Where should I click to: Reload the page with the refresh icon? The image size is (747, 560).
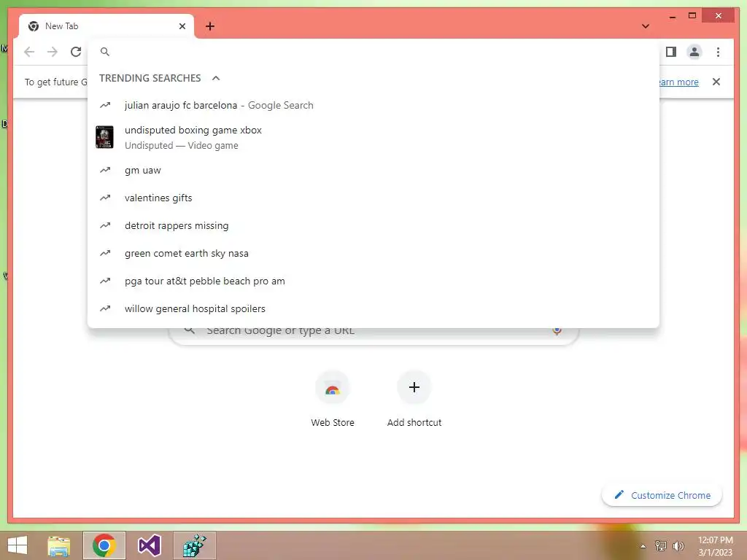click(x=76, y=52)
